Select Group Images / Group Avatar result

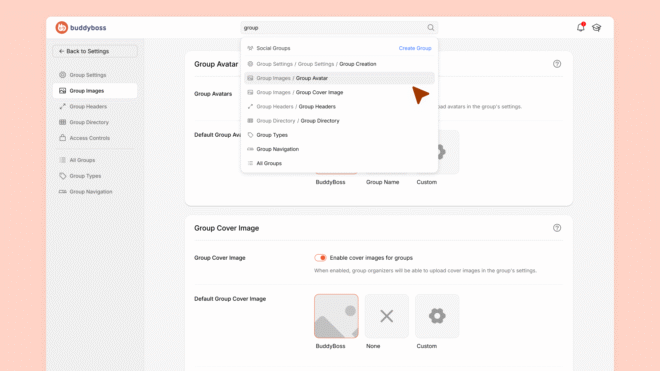339,78
